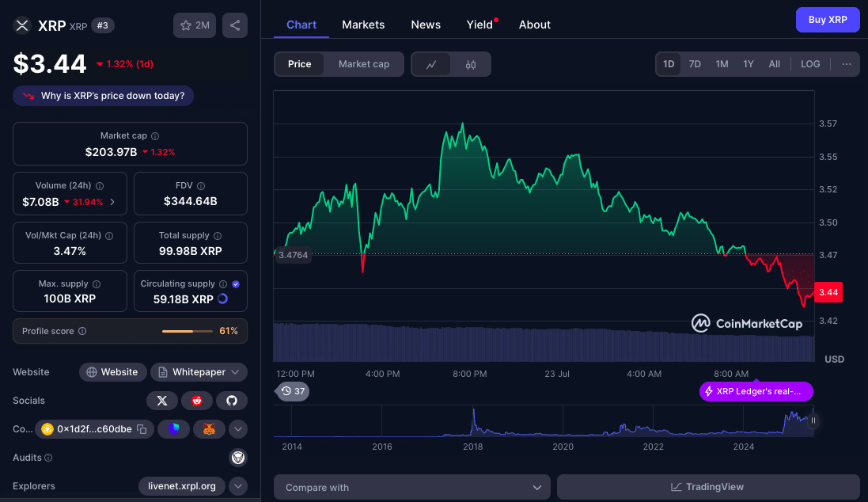Click Circulating supply info icon
The width and height of the screenshot is (868, 502).
pos(223,284)
